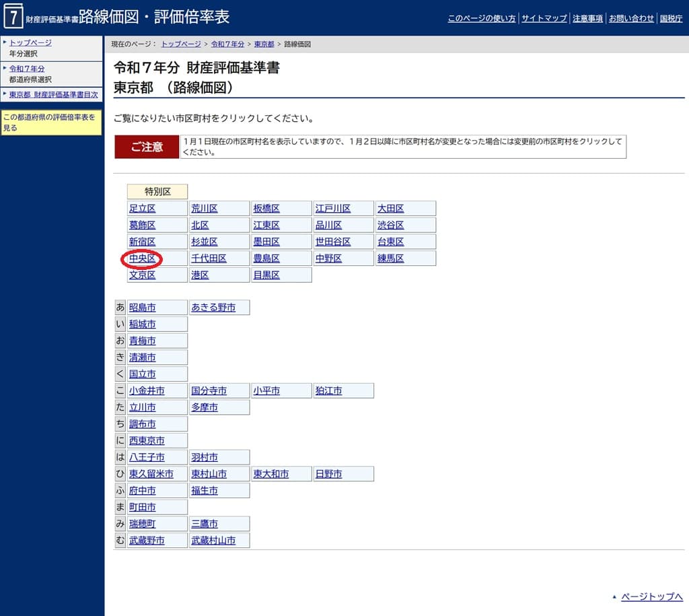Select 足立区 ward link

click(x=143, y=209)
